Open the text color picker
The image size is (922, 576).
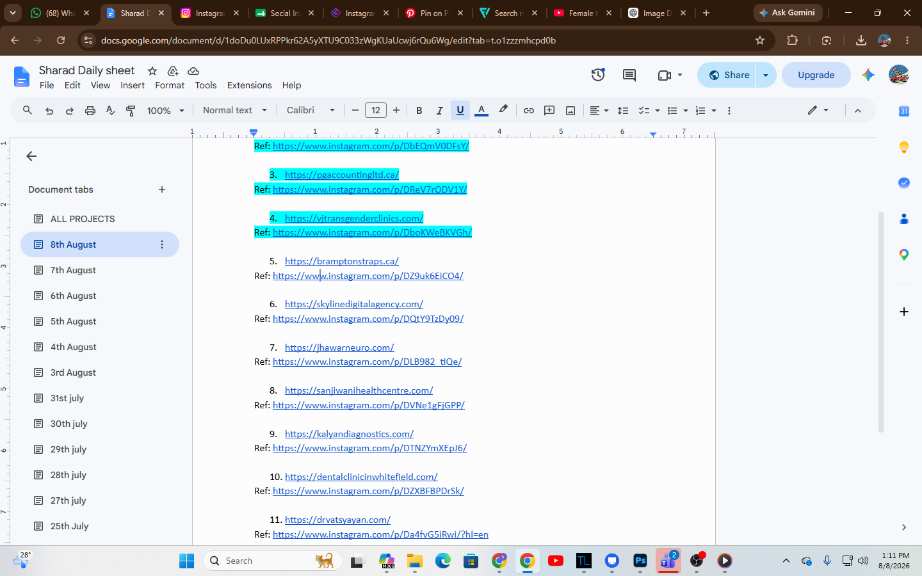click(x=481, y=110)
